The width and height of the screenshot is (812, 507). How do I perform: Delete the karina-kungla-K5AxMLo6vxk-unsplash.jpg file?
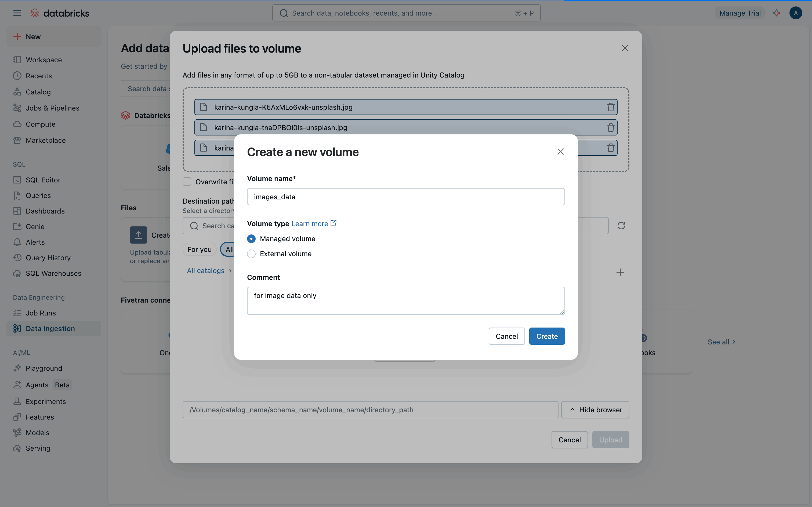(x=610, y=107)
